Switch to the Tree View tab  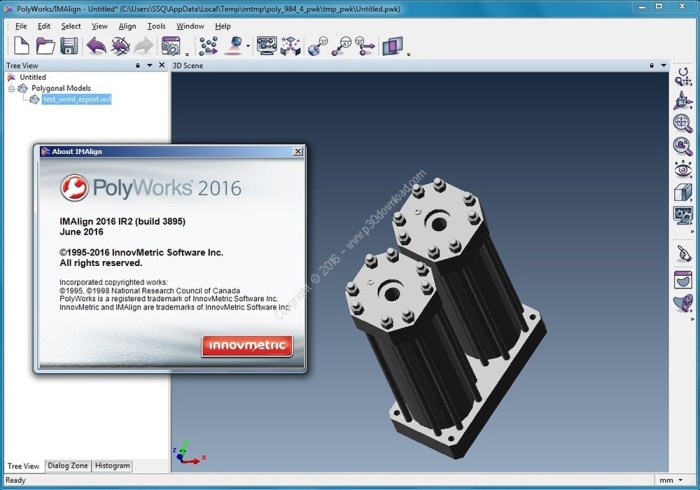pos(23,466)
